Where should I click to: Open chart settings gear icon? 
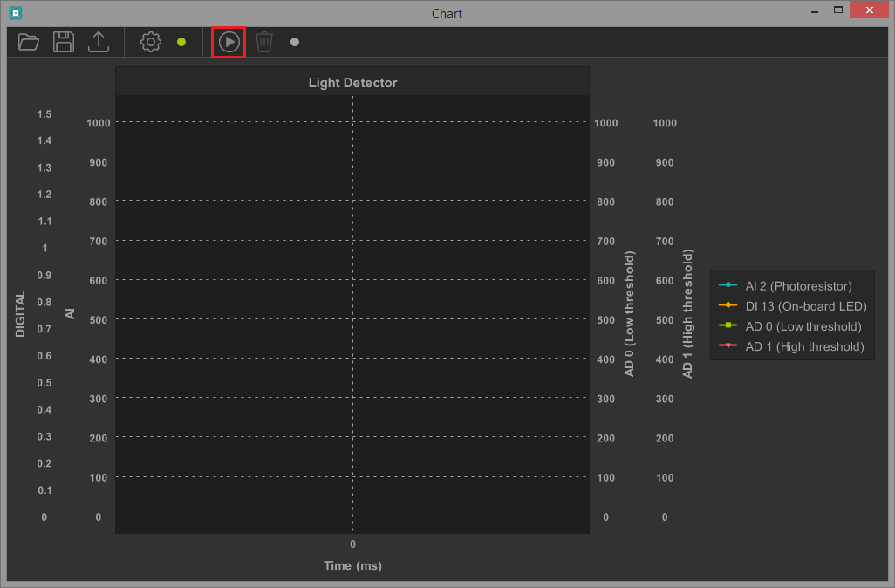(151, 42)
